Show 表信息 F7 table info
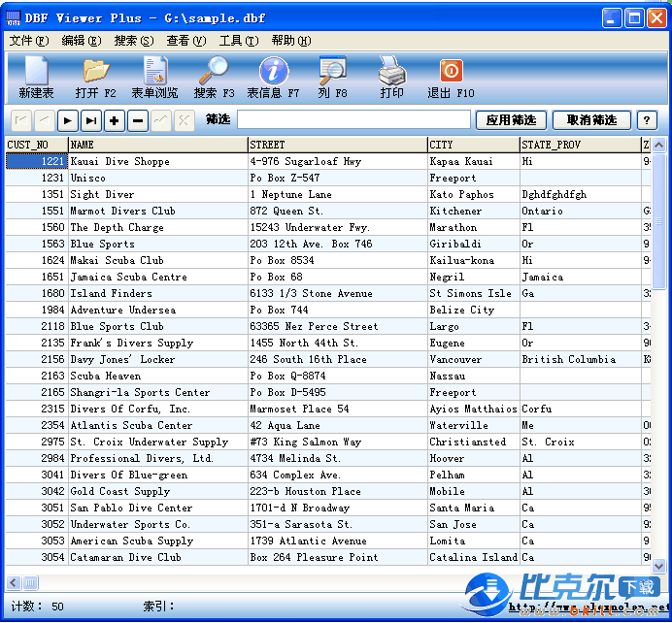The width and height of the screenshot is (672, 623). [x=273, y=78]
